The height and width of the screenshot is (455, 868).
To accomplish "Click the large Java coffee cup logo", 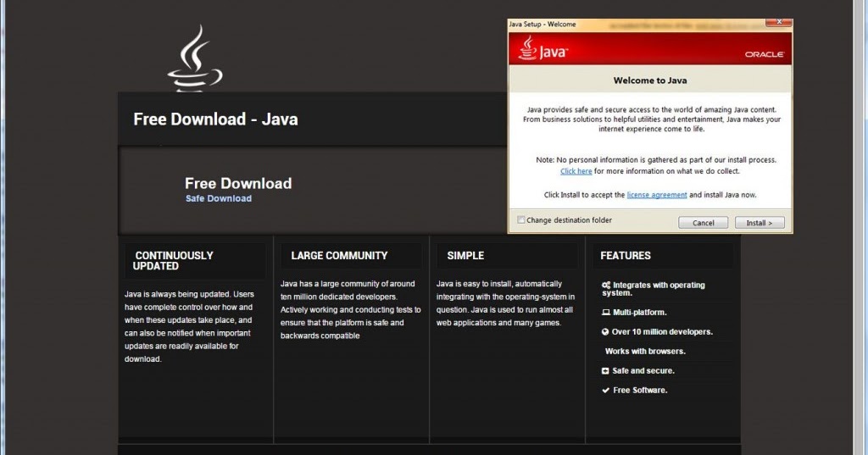I will click(x=195, y=58).
